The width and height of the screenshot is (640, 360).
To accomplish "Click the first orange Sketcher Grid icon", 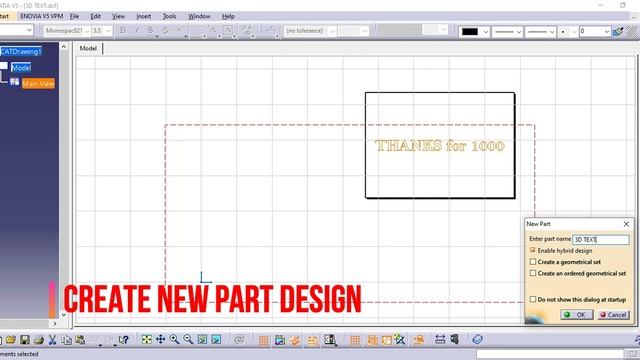I will [x=264, y=340].
